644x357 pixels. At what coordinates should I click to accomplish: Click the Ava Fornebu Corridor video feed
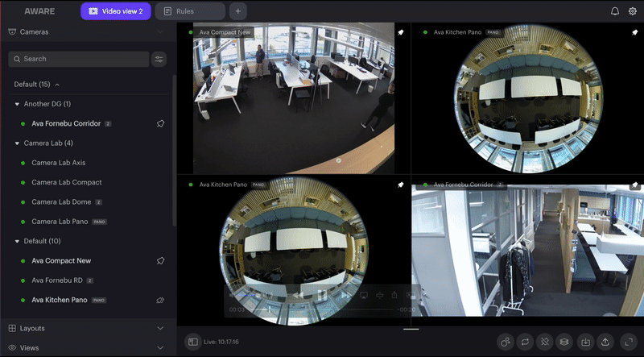(528, 250)
